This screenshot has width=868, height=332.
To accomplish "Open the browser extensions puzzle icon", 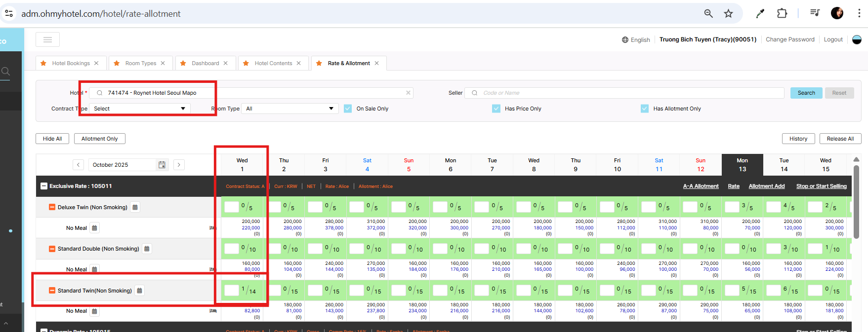I will click(x=782, y=14).
